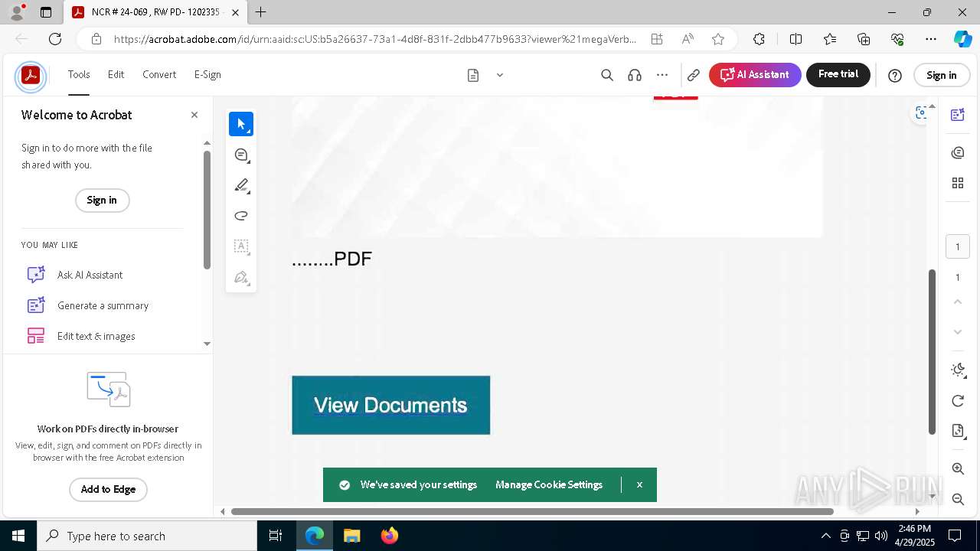The height and width of the screenshot is (551, 980).
Task: Click the document horizontal scrollbar
Action: pos(532,511)
